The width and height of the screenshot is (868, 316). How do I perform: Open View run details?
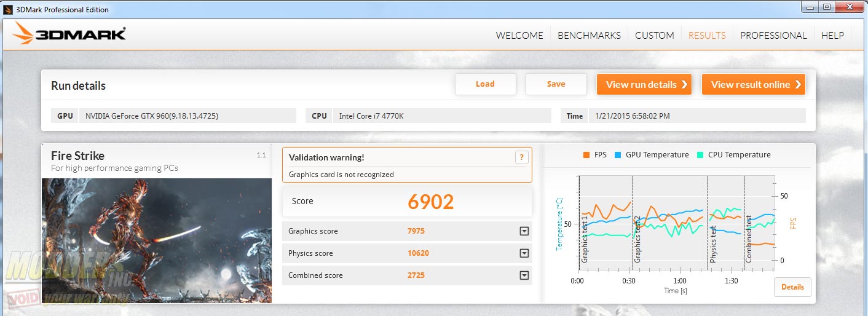point(644,84)
